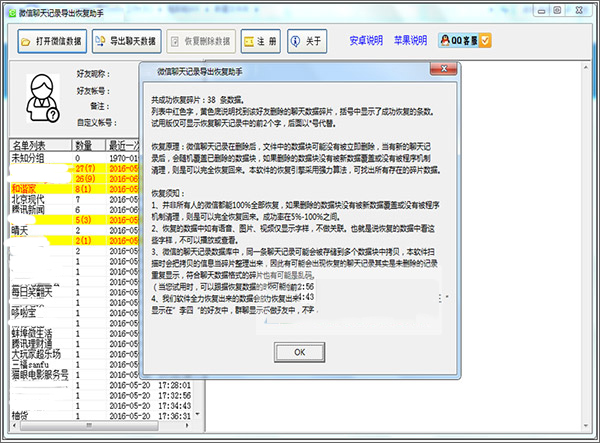Open the 关于 info button
Viewport: 600px width, 443px height.
pos(307,41)
